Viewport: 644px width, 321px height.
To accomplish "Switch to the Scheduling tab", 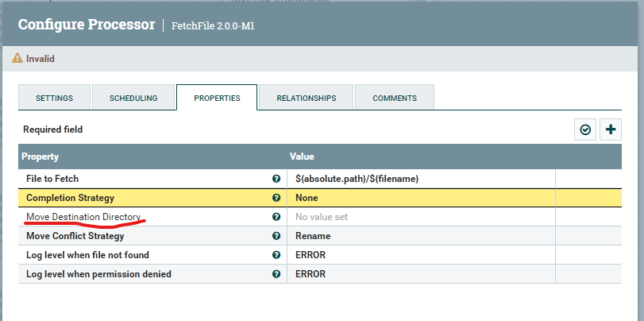I will [133, 99].
